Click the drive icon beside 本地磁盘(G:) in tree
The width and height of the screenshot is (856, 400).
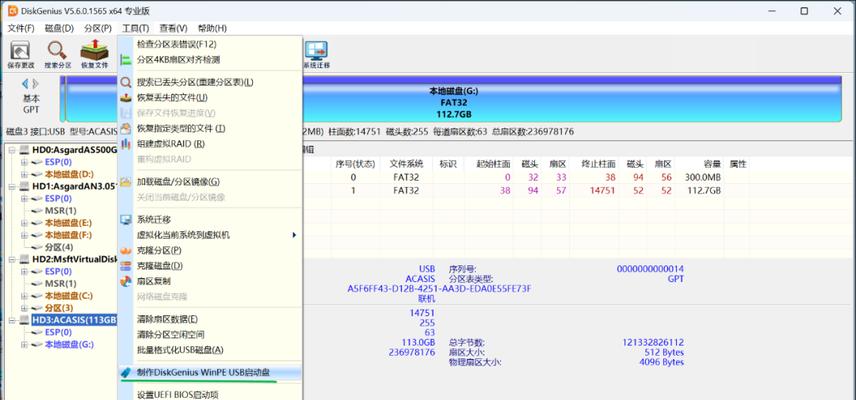(x=36, y=344)
